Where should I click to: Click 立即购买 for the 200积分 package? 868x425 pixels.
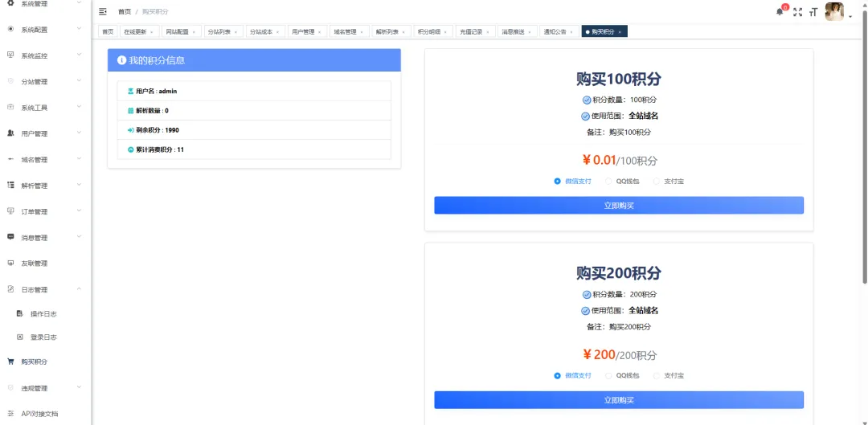pyautogui.click(x=619, y=400)
